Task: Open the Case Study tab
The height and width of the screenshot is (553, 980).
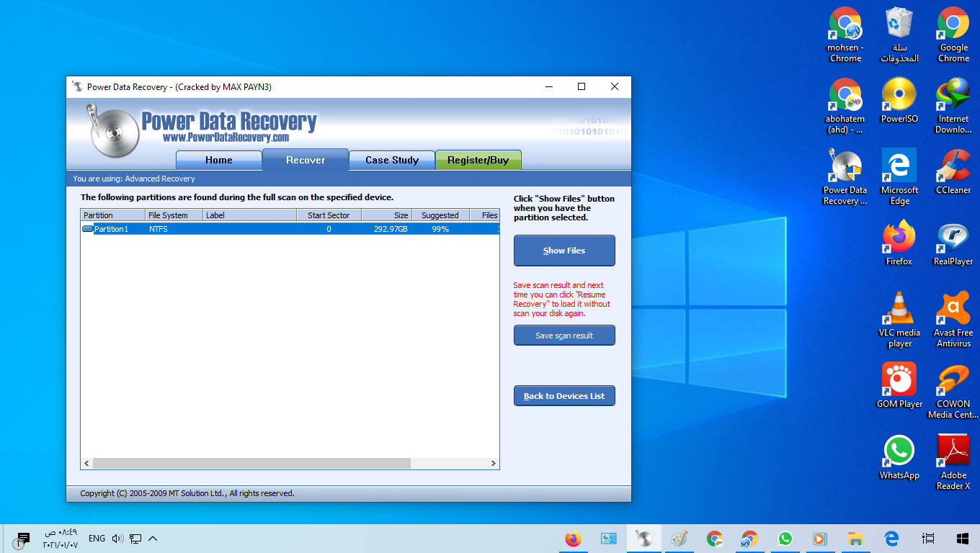Action: [x=392, y=160]
